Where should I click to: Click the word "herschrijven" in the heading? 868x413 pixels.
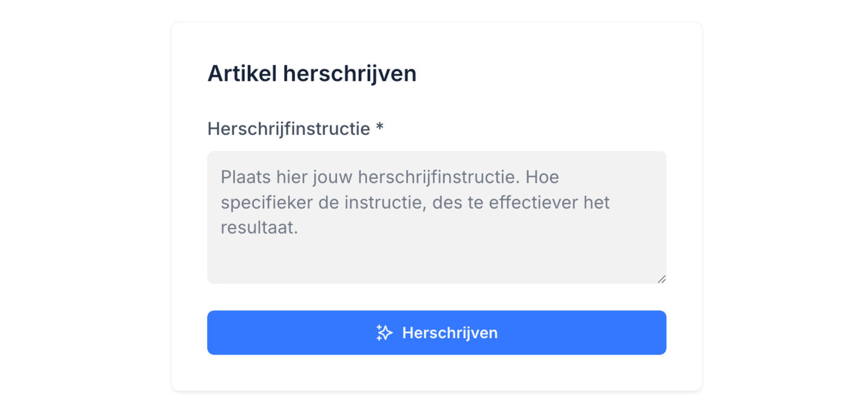[349, 74]
